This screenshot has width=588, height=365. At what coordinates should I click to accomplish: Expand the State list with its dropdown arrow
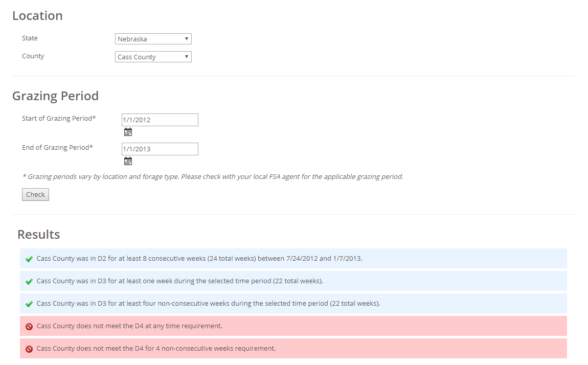point(187,38)
